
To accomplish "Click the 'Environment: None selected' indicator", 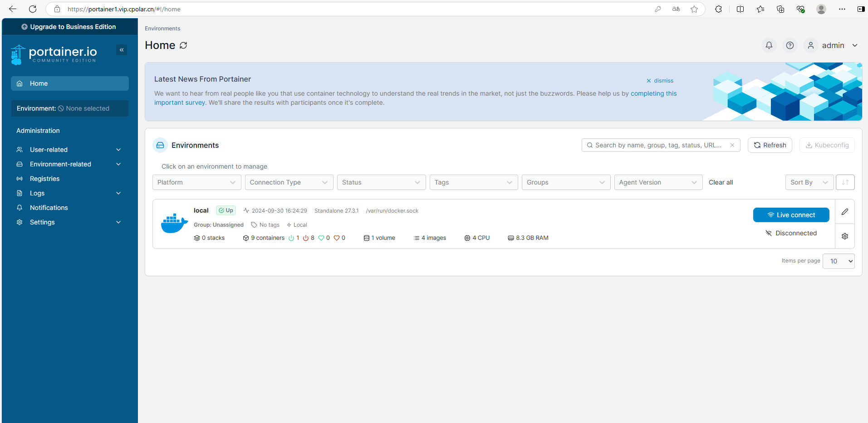I will [x=70, y=108].
